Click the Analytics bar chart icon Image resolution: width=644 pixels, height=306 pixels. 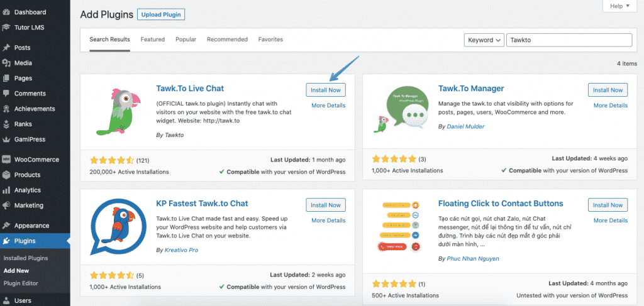click(6, 190)
